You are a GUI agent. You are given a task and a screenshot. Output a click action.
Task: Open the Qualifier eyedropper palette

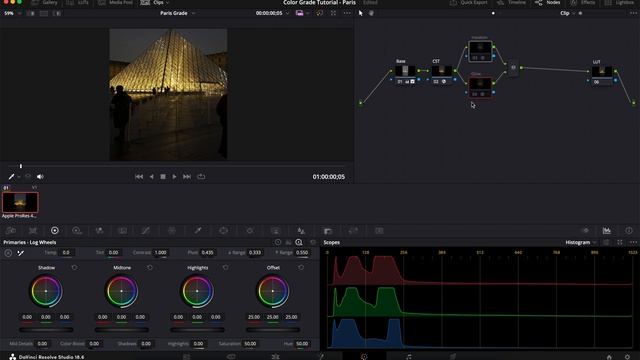[198, 231]
